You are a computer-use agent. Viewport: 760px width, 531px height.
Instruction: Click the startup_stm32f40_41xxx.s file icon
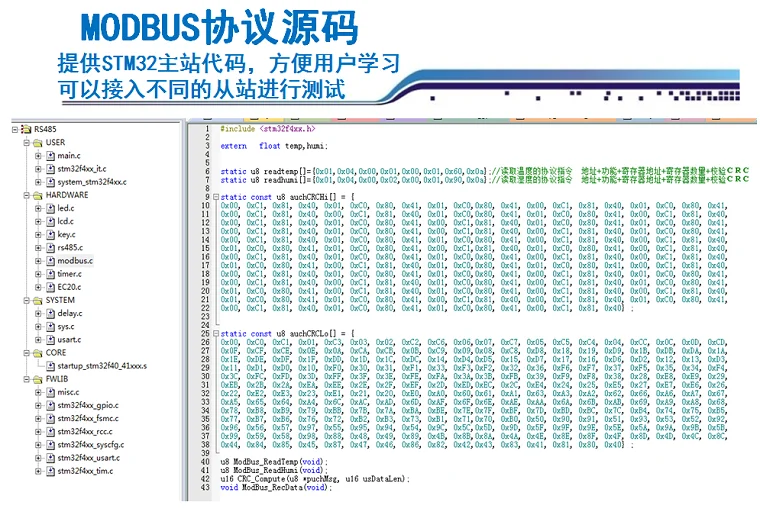coord(50,366)
